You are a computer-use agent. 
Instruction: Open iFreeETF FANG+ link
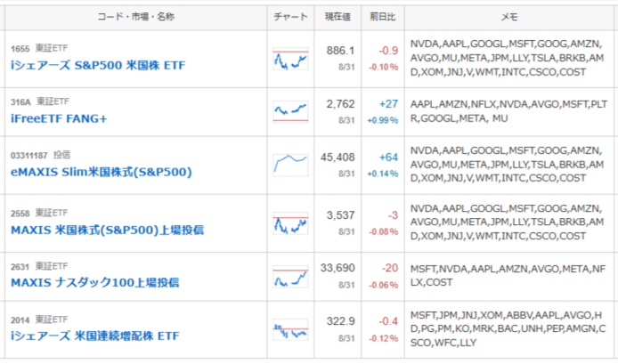(x=59, y=118)
